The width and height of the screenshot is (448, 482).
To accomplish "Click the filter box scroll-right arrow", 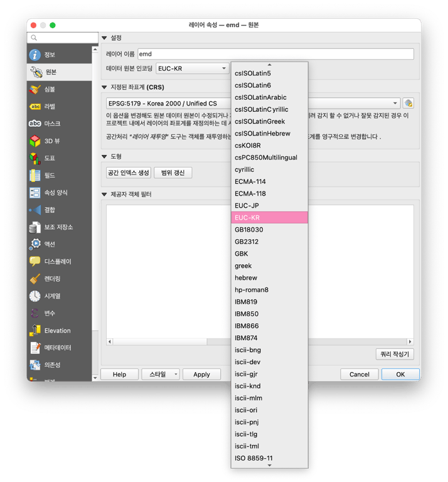I will coord(410,341).
